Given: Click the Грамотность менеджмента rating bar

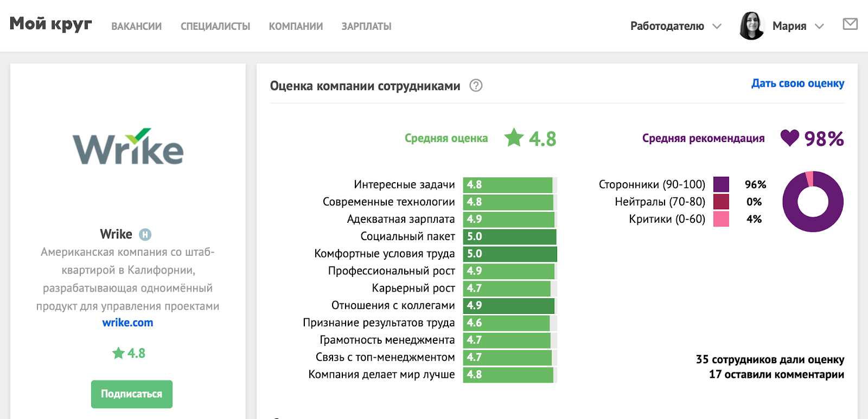Looking at the screenshot, I should 509,340.
